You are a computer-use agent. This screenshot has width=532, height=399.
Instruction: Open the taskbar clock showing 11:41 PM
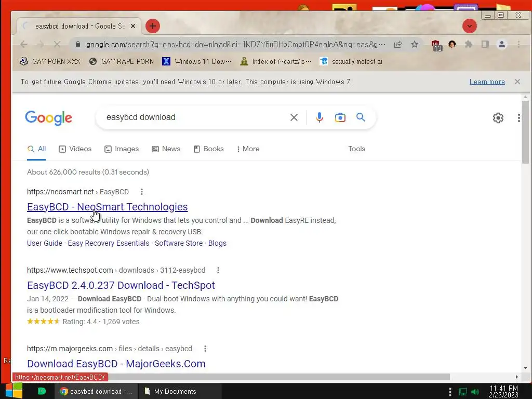(x=503, y=391)
